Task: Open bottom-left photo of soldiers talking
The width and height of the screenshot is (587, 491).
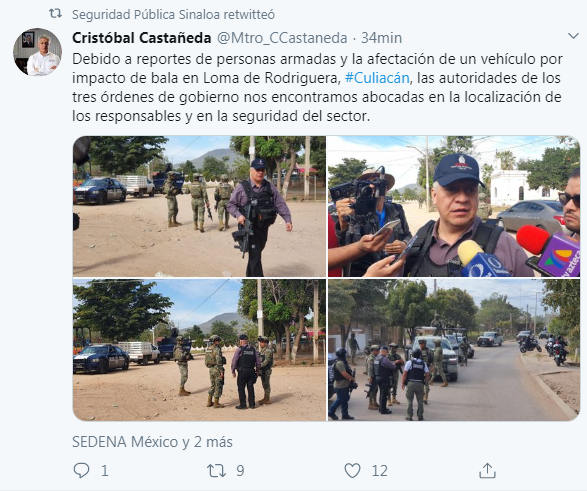Action: click(200, 350)
